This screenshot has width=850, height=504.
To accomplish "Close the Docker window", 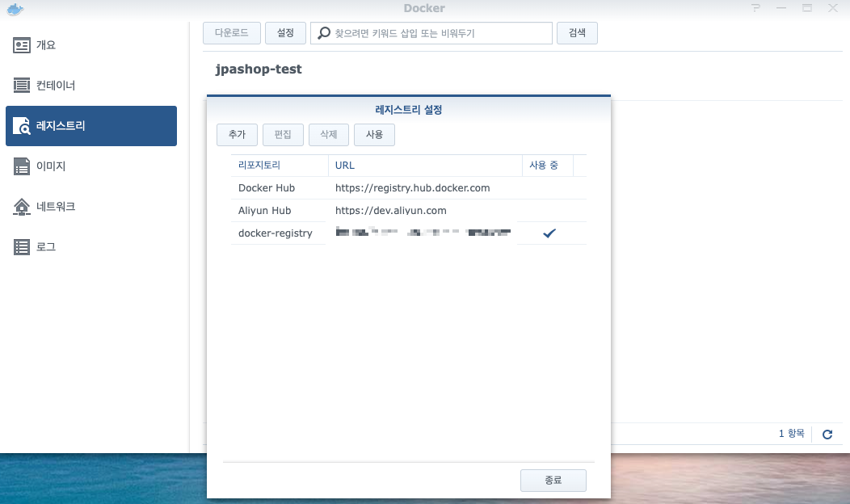I will pyautogui.click(x=833, y=7).
